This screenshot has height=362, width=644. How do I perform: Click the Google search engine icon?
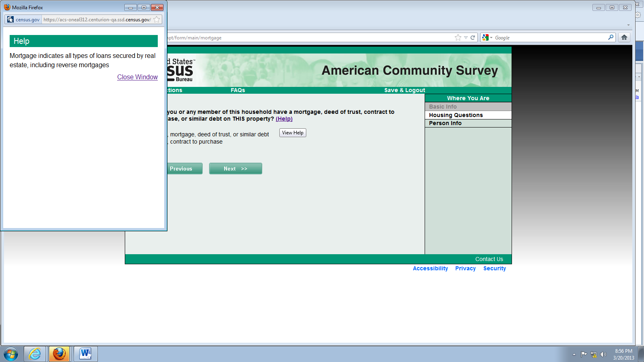(x=485, y=37)
